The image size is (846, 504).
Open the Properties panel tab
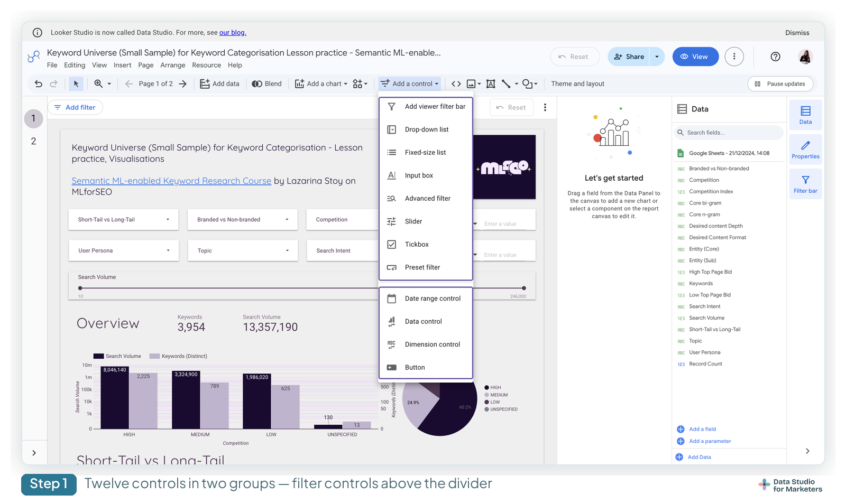(x=805, y=150)
